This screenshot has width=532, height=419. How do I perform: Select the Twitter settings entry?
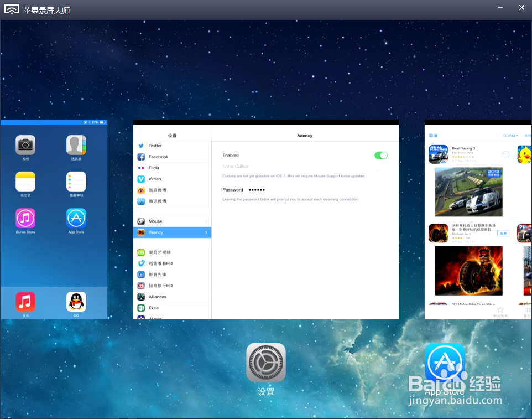click(173, 146)
